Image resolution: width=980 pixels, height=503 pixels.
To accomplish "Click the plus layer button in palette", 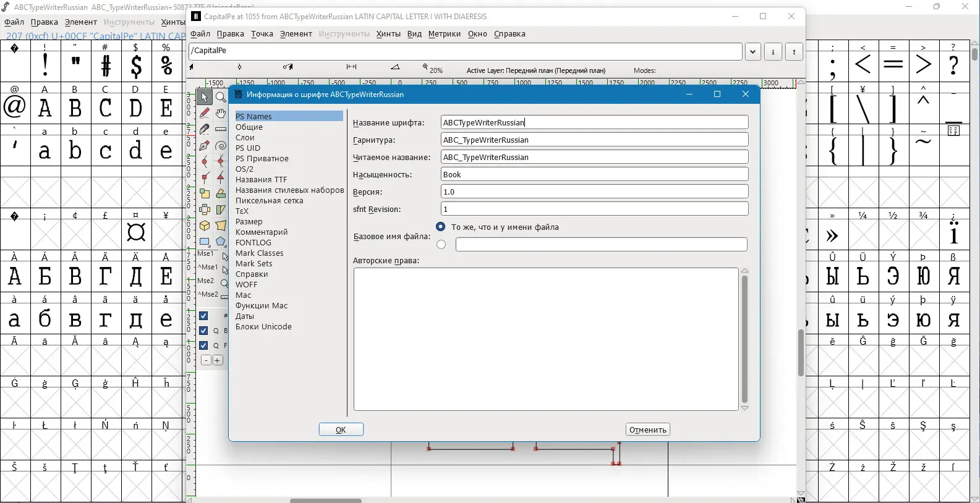I will point(218,360).
